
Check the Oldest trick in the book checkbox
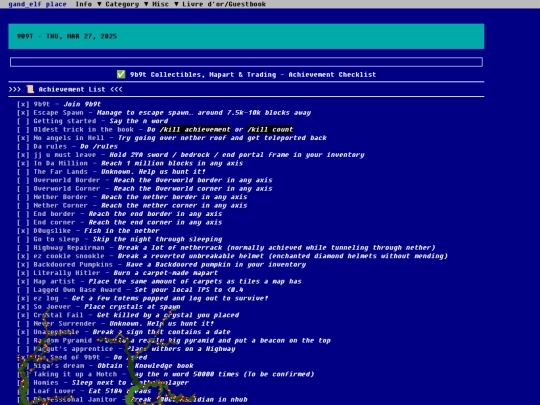click(23, 129)
